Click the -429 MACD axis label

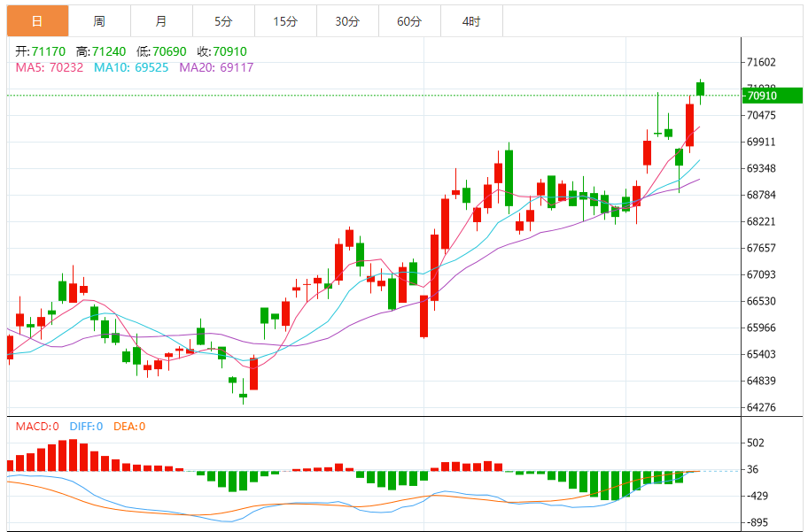click(757, 496)
